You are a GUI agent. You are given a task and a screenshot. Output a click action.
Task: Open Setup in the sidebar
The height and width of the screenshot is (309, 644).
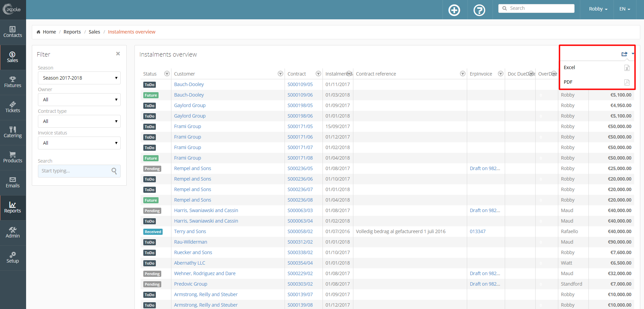click(x=13, y=258)
